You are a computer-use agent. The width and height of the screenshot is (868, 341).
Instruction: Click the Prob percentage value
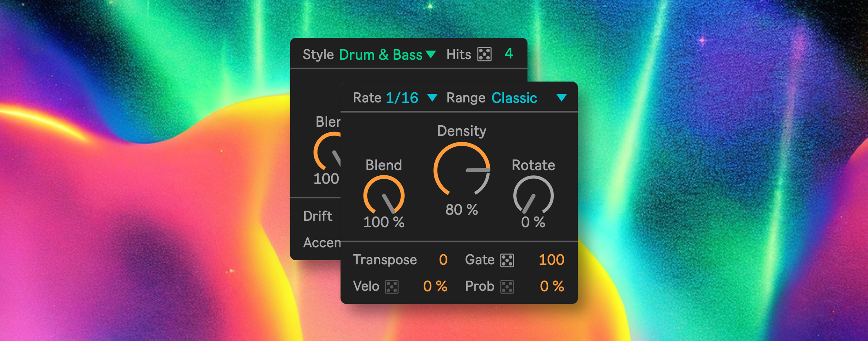click(552, 287)
